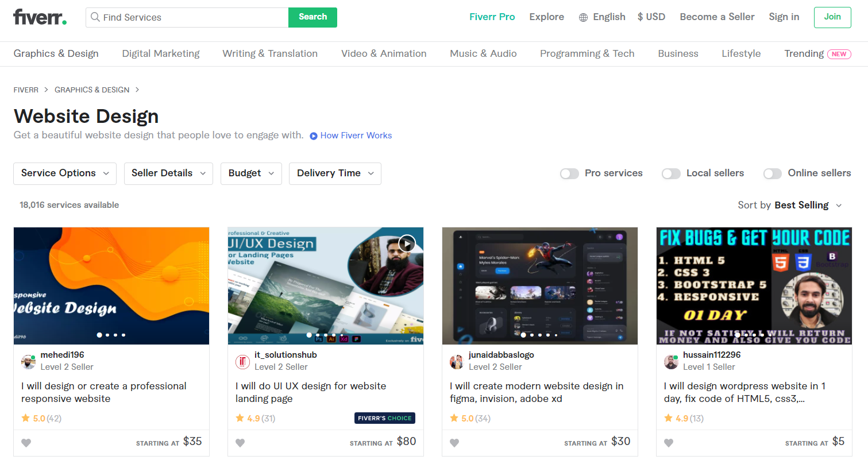The height and width of the screenshot is (464, 868).
Task: Open Seller Details dropdown
Action: tap(168, 173)
